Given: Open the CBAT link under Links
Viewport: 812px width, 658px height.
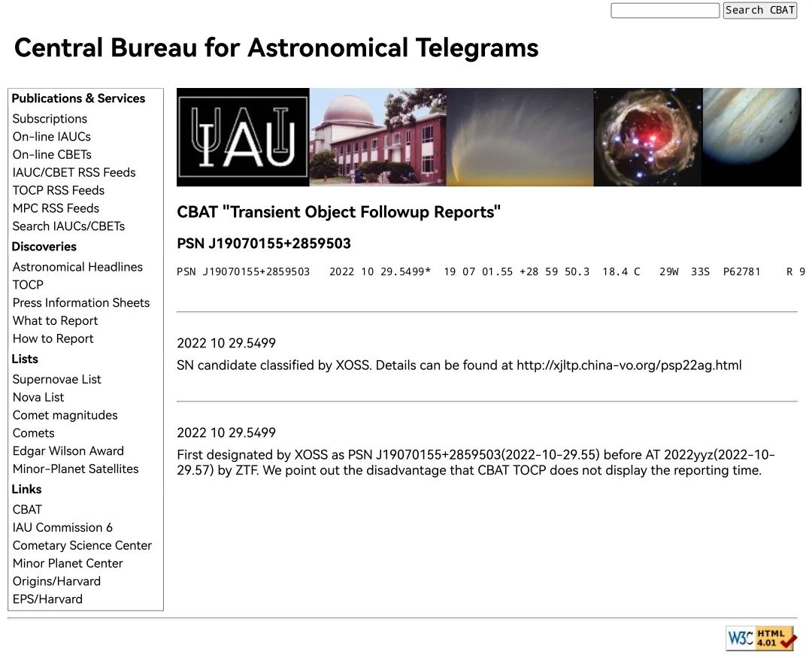Looking at the screenshot, I should point(28,510).
